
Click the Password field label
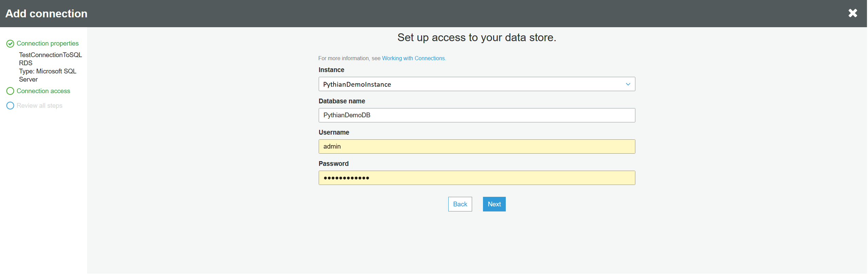333,164
